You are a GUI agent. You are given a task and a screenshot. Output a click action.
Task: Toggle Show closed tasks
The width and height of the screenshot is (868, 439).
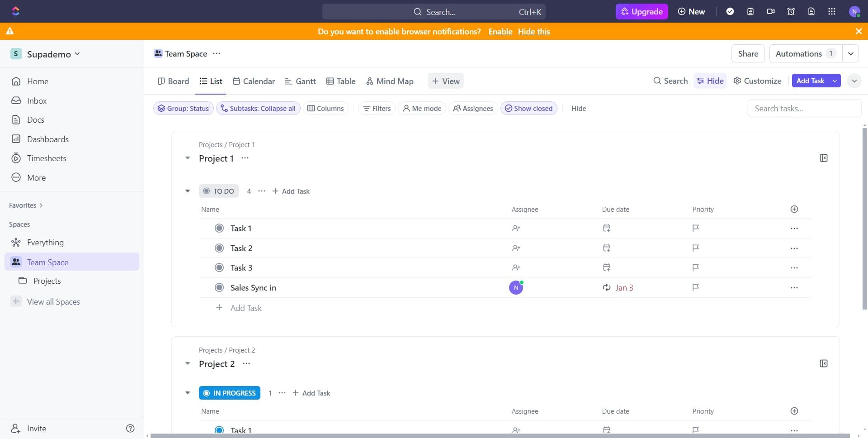click(x=529, y=108)
